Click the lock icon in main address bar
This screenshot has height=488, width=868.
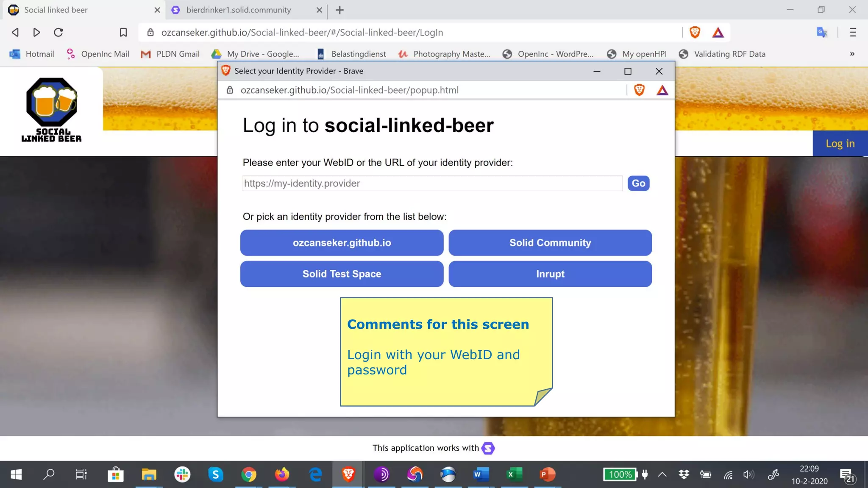click(x=150, y=32)
